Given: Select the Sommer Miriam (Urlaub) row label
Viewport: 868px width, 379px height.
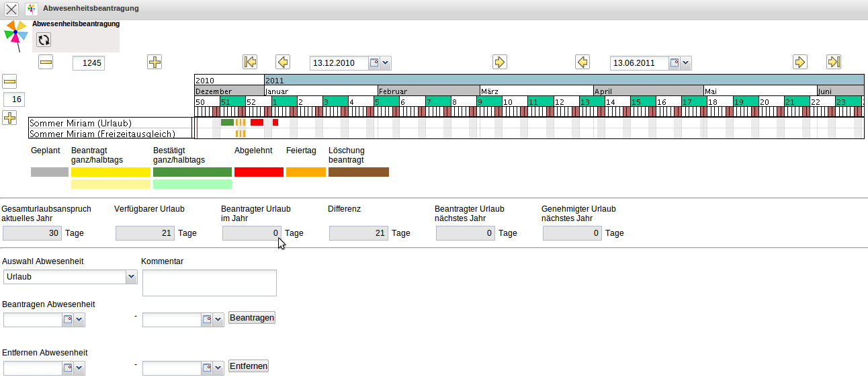Looking at the screenshot, I should pyautogui.click(x=81, y=123).
